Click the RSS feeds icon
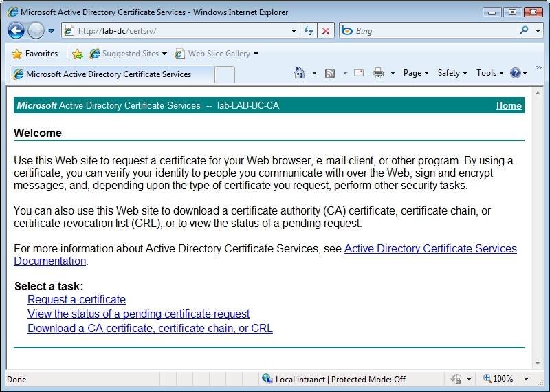 pos(330,73)
